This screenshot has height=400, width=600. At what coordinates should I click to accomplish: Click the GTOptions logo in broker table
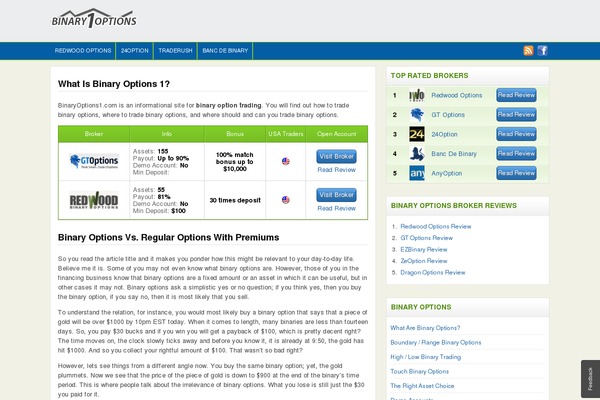coord(94,161)
